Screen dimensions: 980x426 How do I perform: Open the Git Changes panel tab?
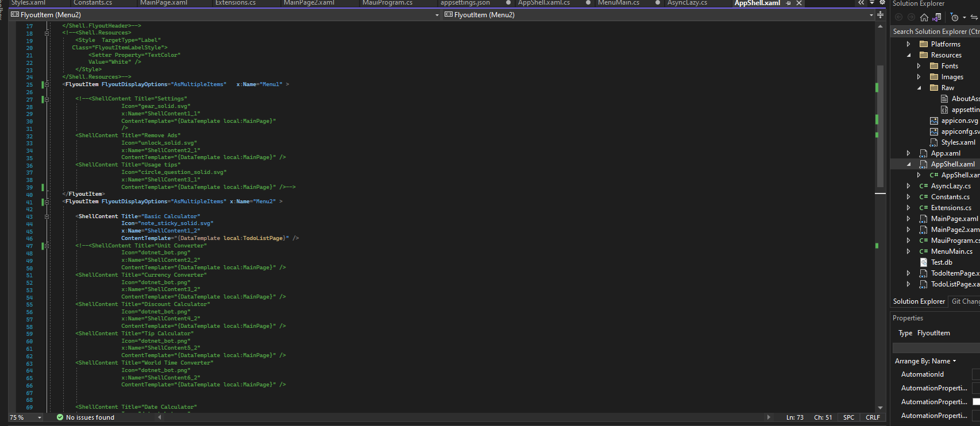tap(965, 301)
